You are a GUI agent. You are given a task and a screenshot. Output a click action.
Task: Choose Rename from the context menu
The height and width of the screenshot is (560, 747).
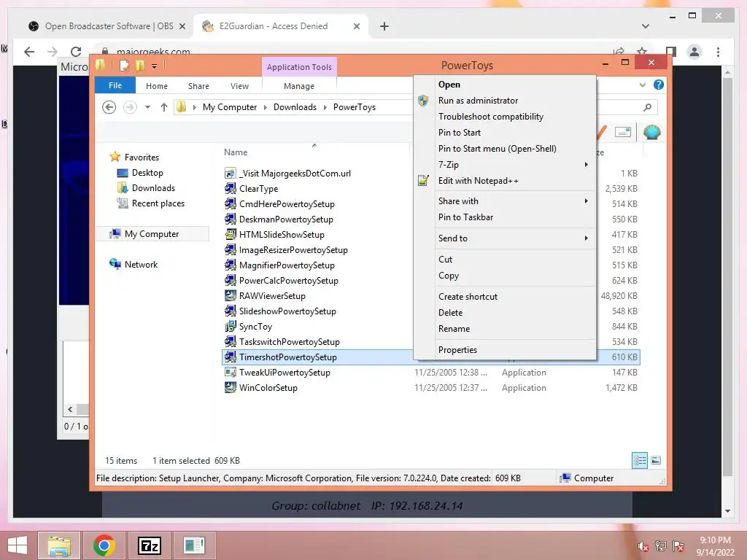point(505,329)
